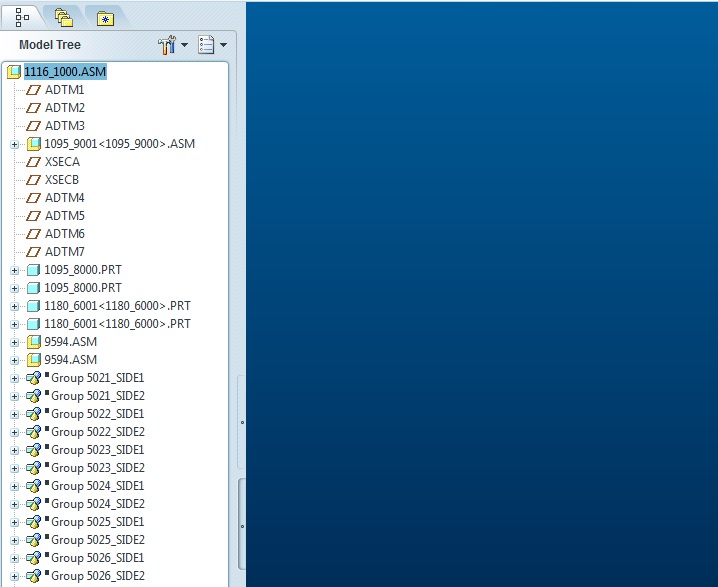Image resolution: width=718 pixels, height=587 pixels.
Task: Expand Group 5022_SIDE1
Action: point(14,414)
